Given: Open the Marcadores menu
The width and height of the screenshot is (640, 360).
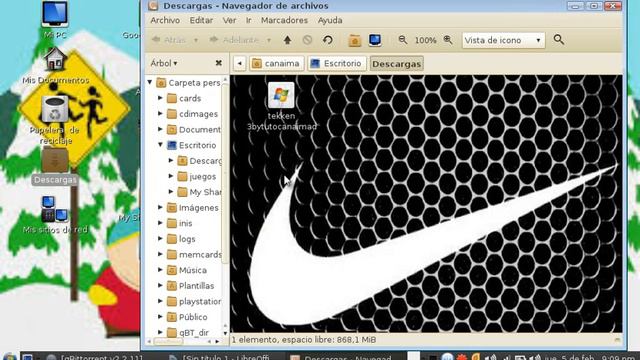Looking at the screenshot, I should click(284, 20).
